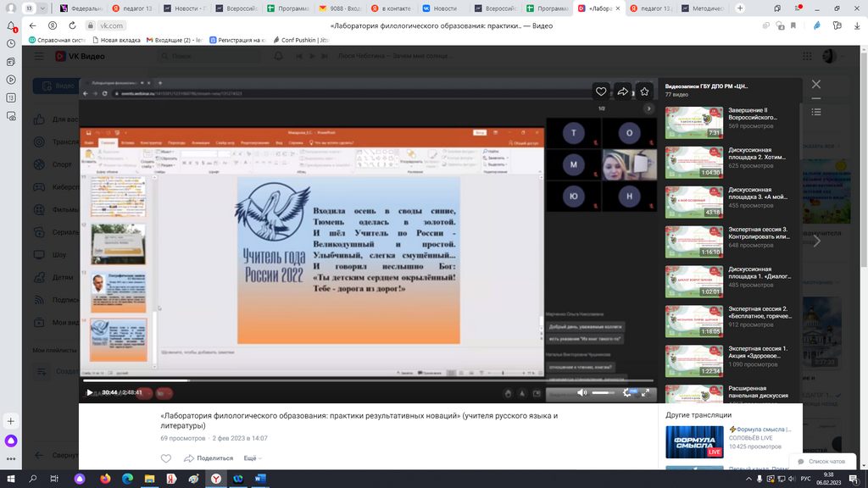
Task: Add video to bookmarks with star icon
Action: click(x=644, y=91)
